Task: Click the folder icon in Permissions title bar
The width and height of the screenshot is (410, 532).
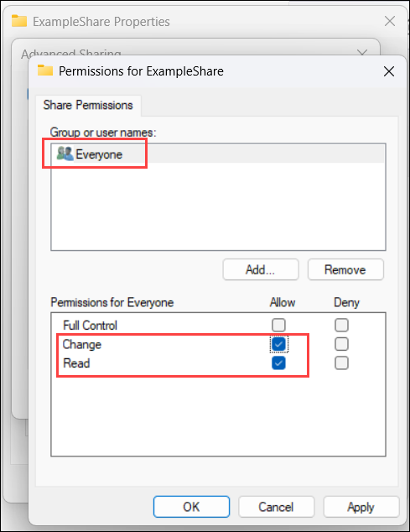Action: pyautogui.click(x=45, y=70)
